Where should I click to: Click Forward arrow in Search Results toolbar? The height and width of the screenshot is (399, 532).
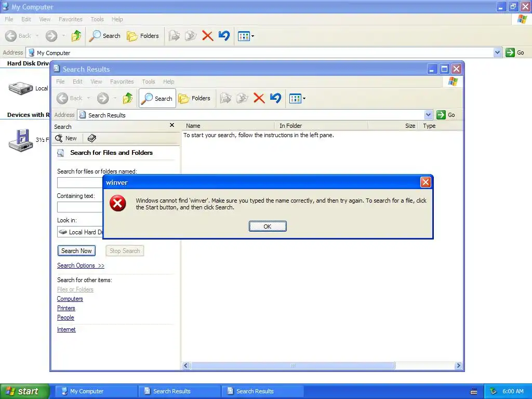tap(103, 98)
